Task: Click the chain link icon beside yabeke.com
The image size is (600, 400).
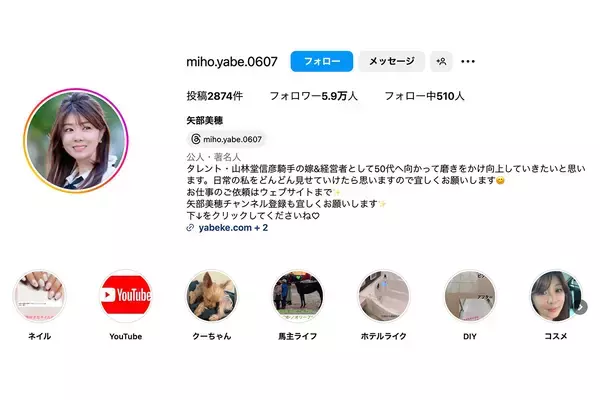Action: click(x=190, y=228)
